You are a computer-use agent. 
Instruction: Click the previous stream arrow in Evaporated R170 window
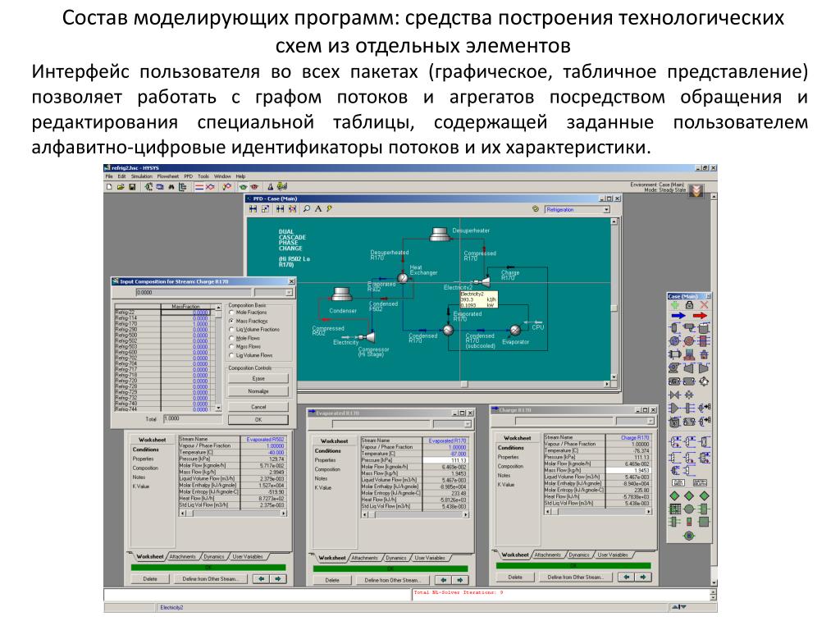pyautogui.click(x=444, y=580)
